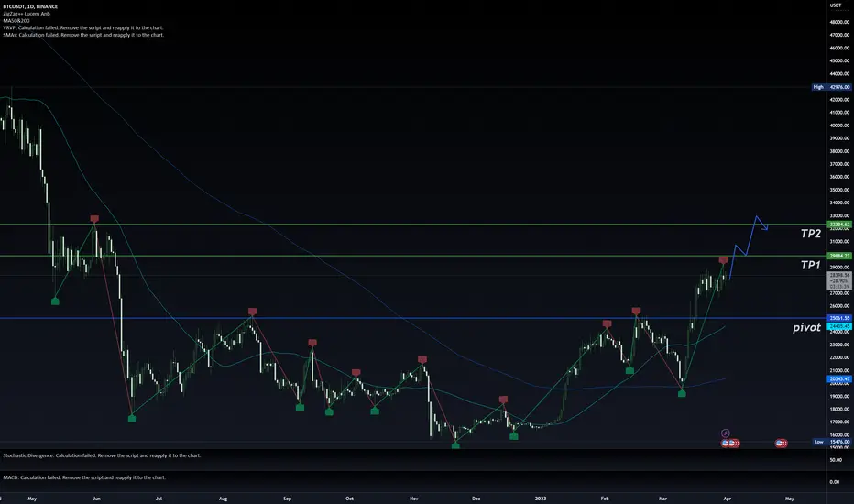854x504 pixels.
Task: Select the TP2 text label
Action: pyautogui.click(x=810, y=234)
